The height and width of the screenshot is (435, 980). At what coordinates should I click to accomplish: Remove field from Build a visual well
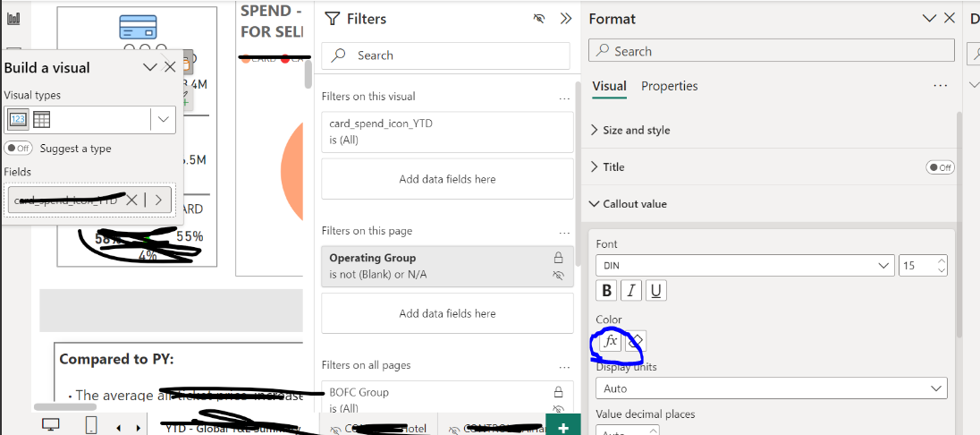click(131, 200)
